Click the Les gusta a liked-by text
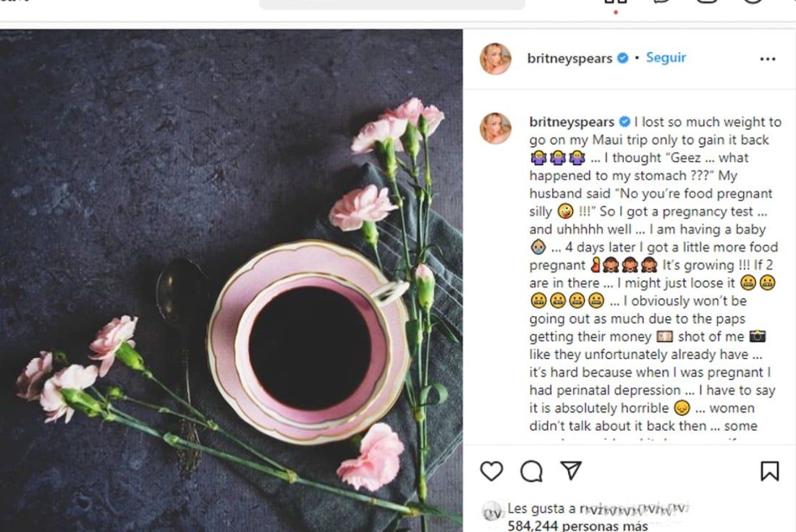Viewport: 796px width, 532px height. click(539, 509)
